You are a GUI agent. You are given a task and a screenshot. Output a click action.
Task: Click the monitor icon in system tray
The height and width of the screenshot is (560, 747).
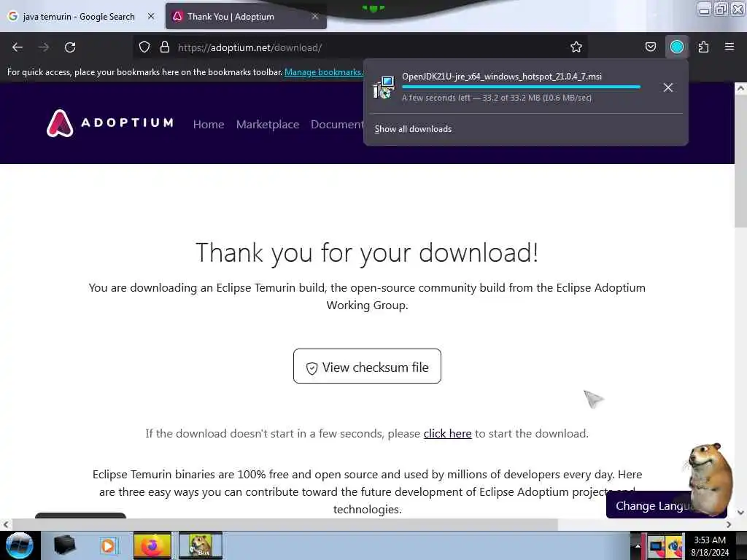(657, 546)
